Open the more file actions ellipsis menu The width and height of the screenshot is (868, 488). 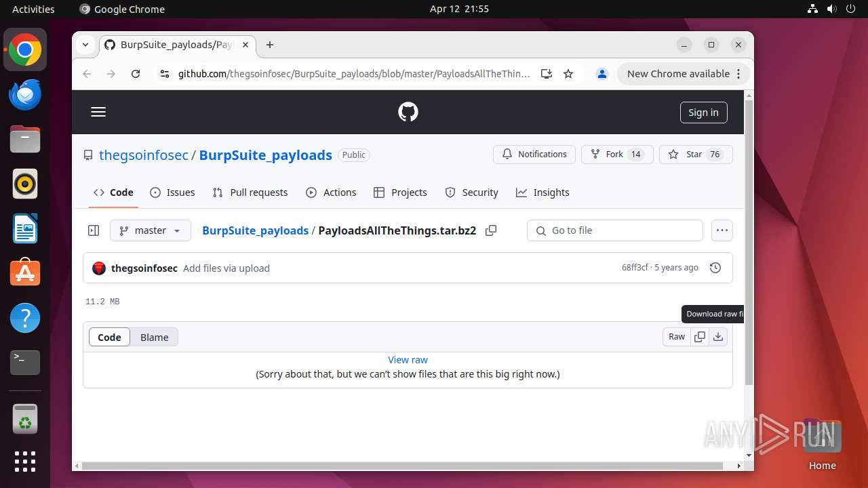point(722,230)
